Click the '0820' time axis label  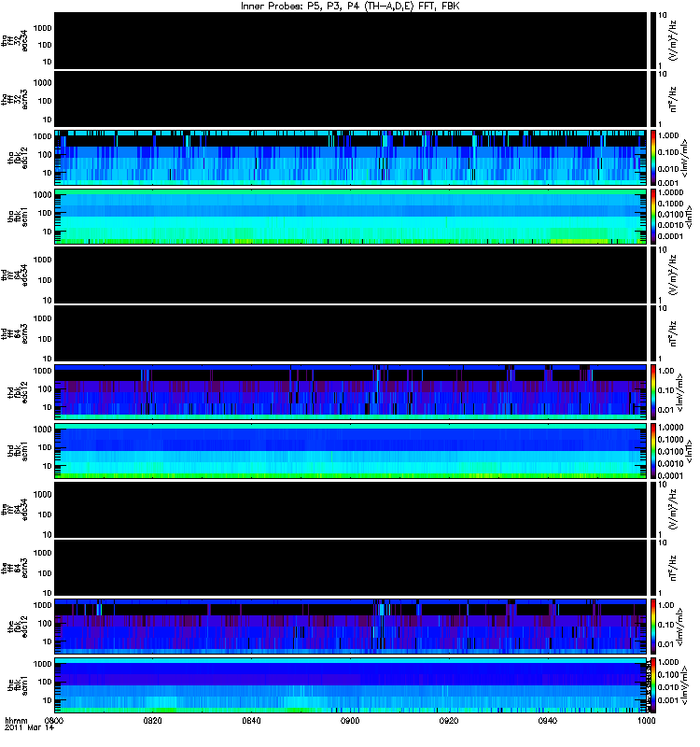point(152,721)
